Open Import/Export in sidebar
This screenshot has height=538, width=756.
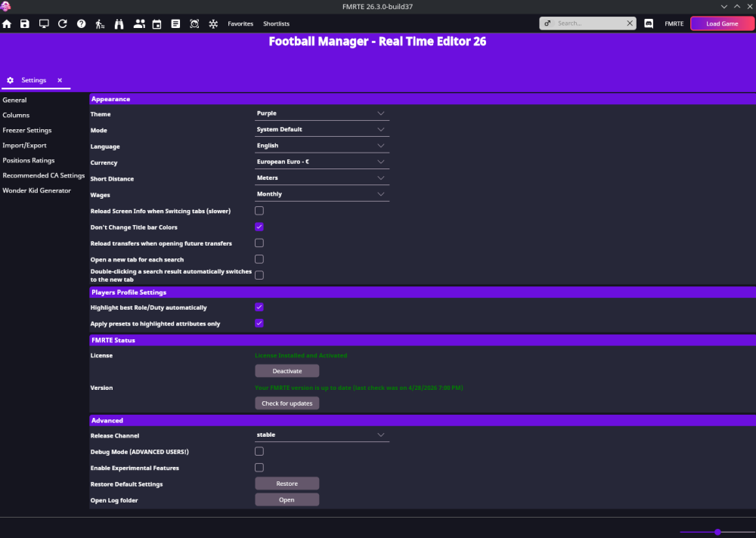click(25, 145)
